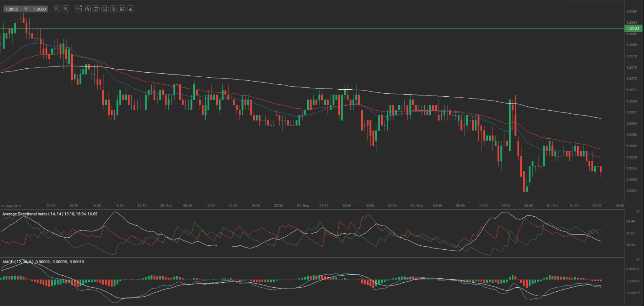Open the candlestick chart type menu

click(87, 9)
